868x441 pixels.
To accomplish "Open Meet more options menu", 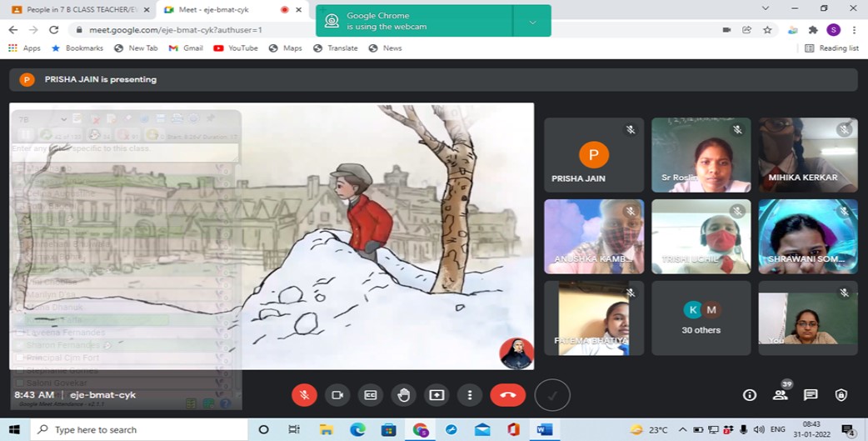I will (470, 395).
